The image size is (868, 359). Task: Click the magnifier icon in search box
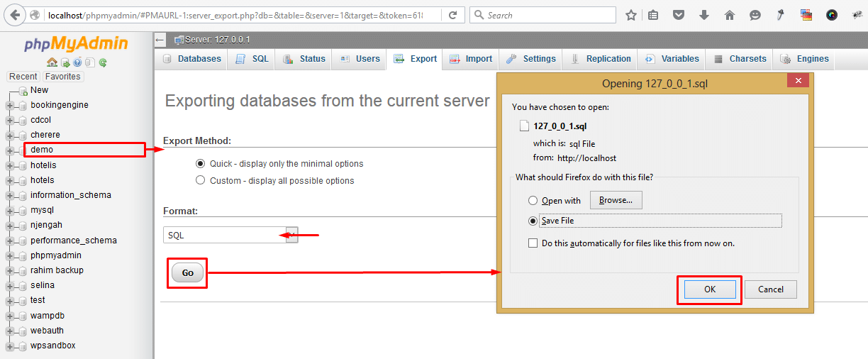479,15
